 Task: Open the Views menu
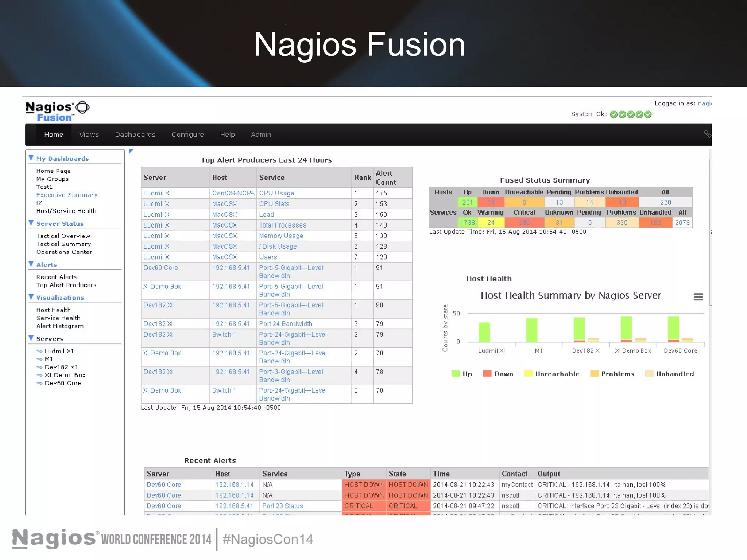click(89, 135)
